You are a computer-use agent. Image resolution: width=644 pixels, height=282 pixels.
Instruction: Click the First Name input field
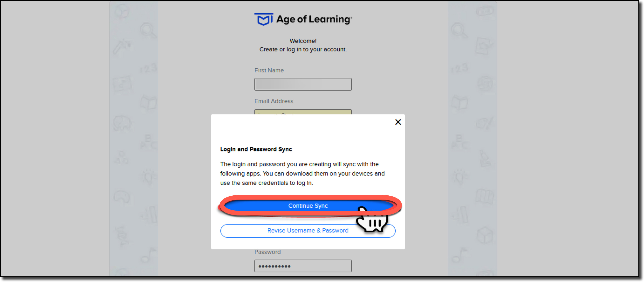[303, 84]
